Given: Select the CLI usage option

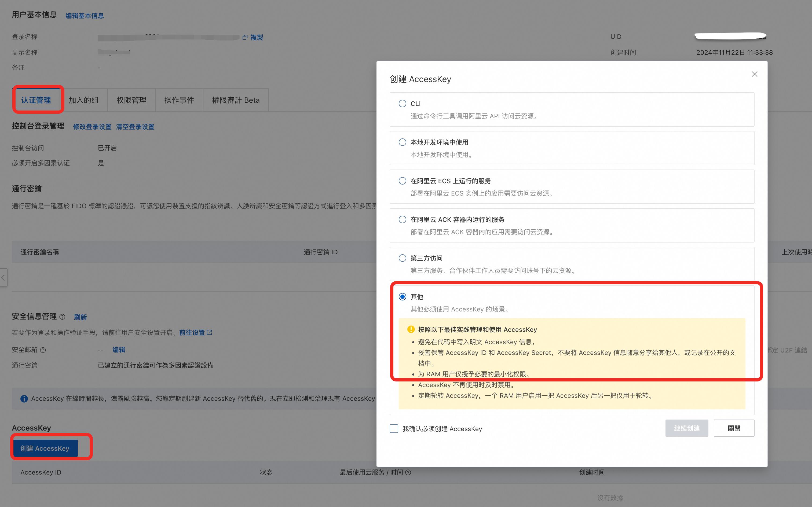Looking at the screenshot, I should 402,104.
